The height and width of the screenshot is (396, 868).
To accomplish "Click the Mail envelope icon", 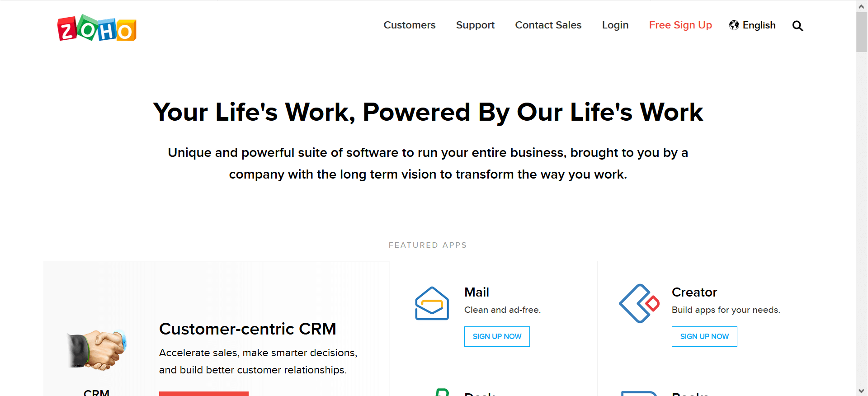I will (432, 303).
